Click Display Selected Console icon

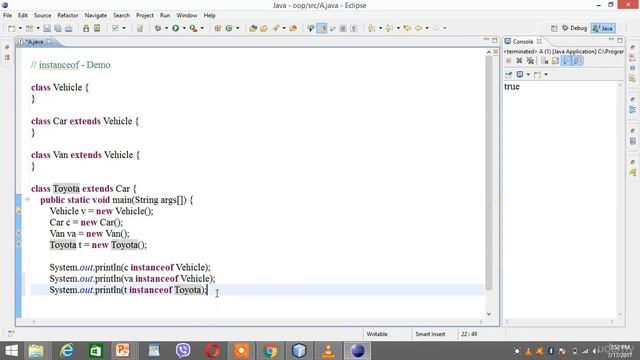pyautogui.click(x=520, y=75)
